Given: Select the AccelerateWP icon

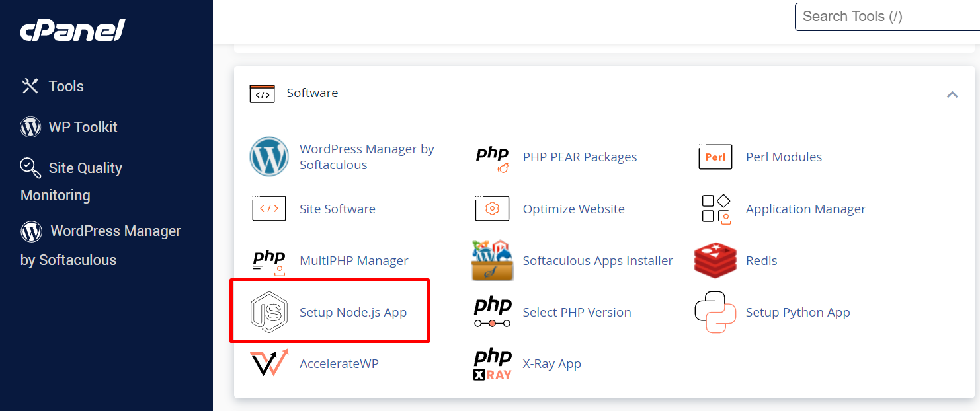Looking at the screenshot, I should point(268,364).
